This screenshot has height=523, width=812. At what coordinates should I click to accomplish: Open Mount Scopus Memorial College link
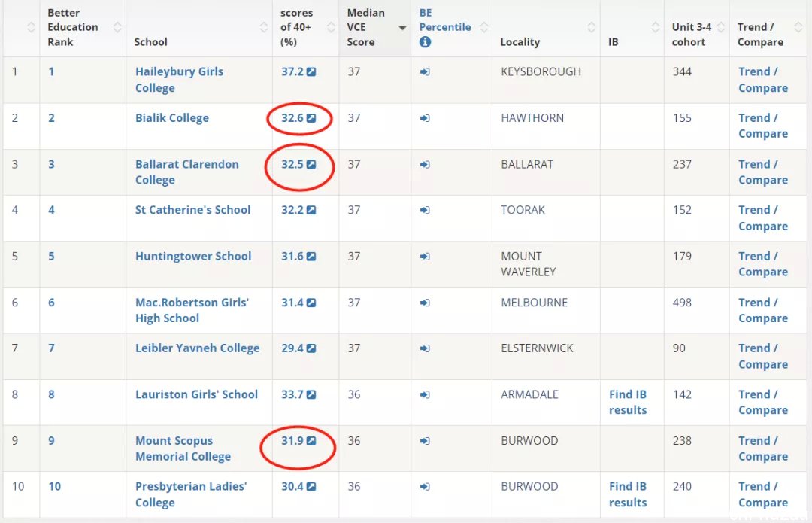pyautogui.click(x=183, y=449)
